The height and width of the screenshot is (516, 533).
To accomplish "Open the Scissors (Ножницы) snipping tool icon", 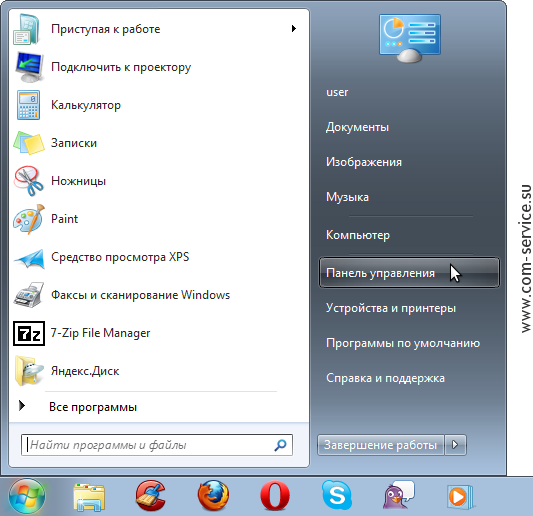I will pos(29,181).
